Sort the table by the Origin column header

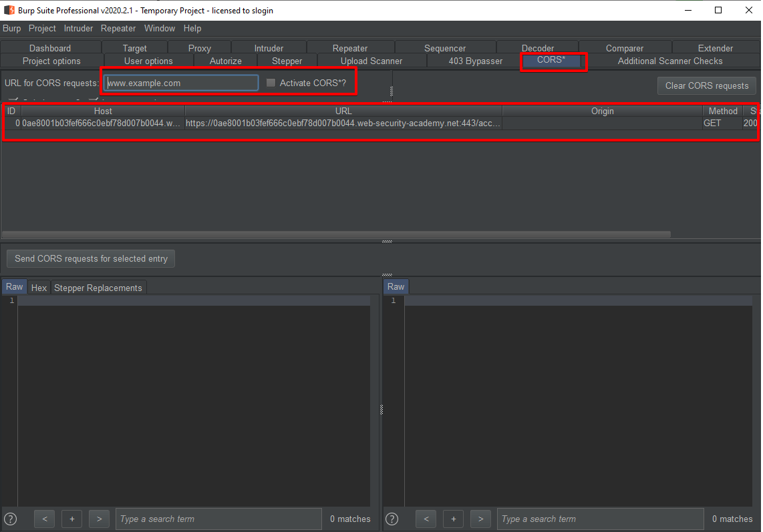point(603,111)
